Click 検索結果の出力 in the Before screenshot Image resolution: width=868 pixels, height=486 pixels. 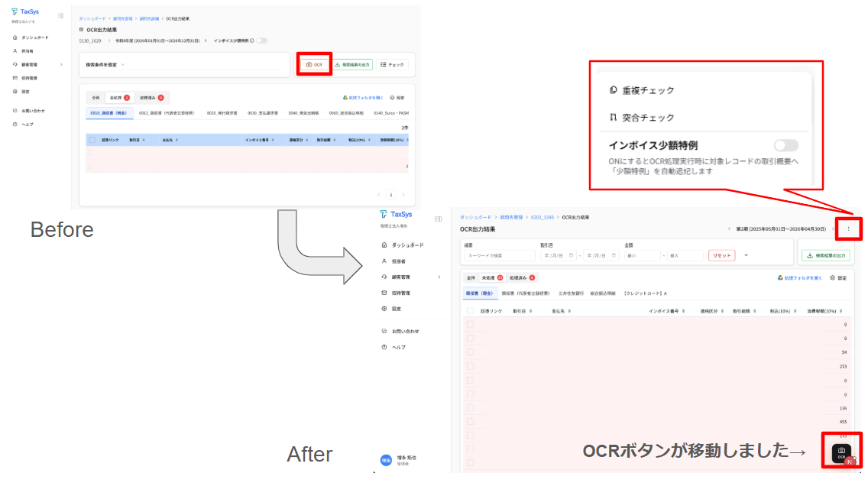[x=352, y=65]
